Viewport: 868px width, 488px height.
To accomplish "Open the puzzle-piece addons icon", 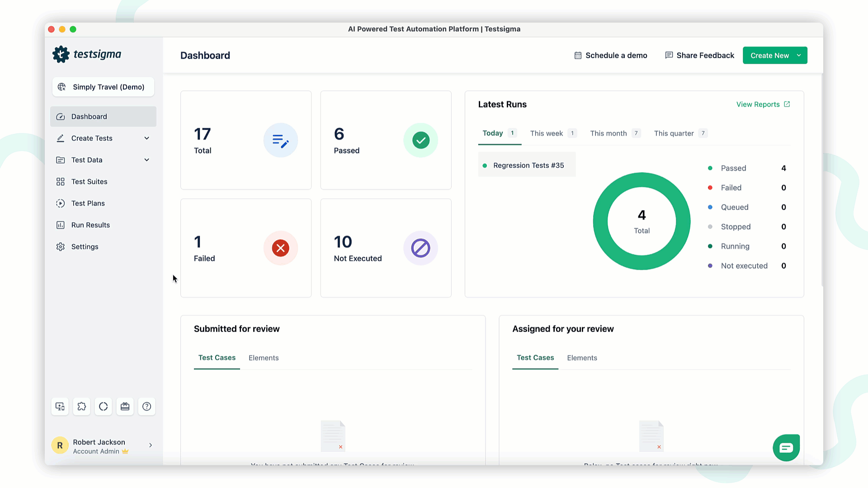I will [x=82, y=406].
